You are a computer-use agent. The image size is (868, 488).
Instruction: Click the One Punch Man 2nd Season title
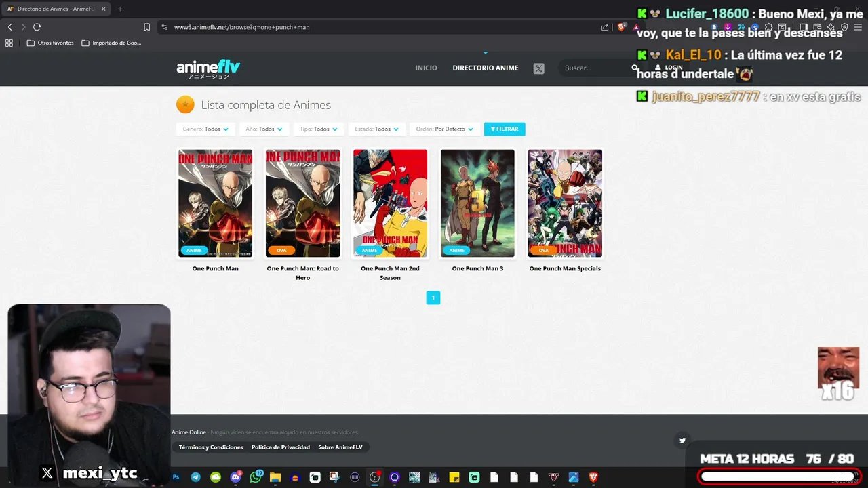click(390, 273)
